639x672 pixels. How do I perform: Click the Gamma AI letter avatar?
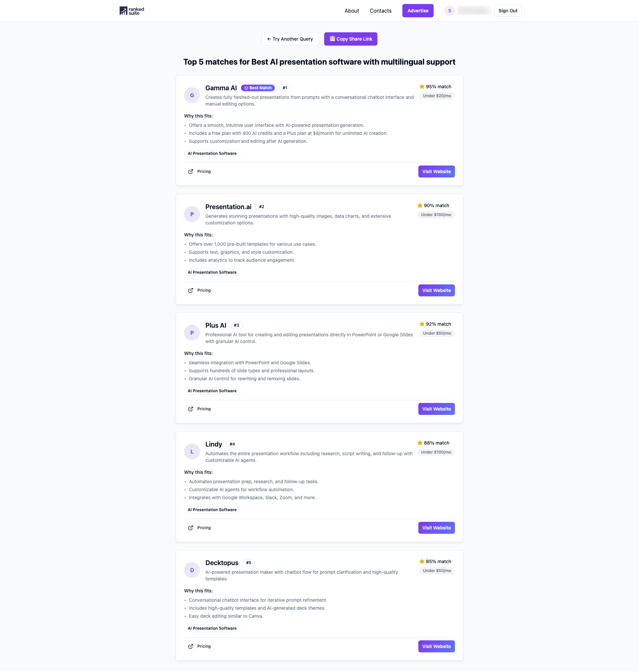click(x=192, y=96)
